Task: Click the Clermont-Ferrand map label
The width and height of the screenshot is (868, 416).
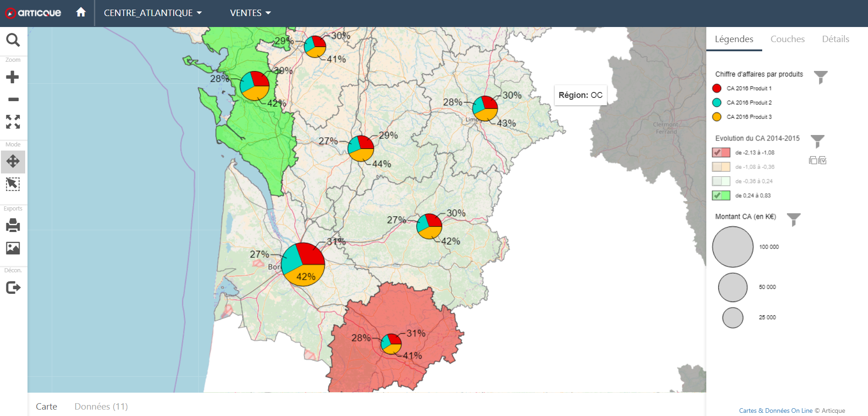Action: click(666, 128)
